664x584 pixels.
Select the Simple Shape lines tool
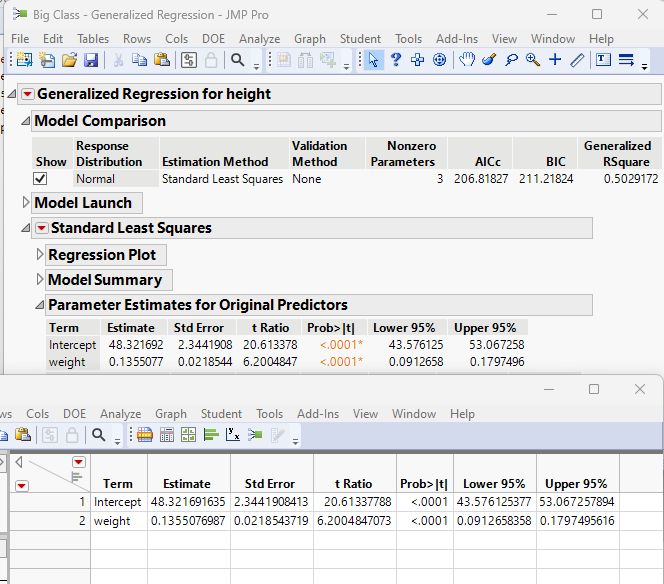tap(626, 60)
